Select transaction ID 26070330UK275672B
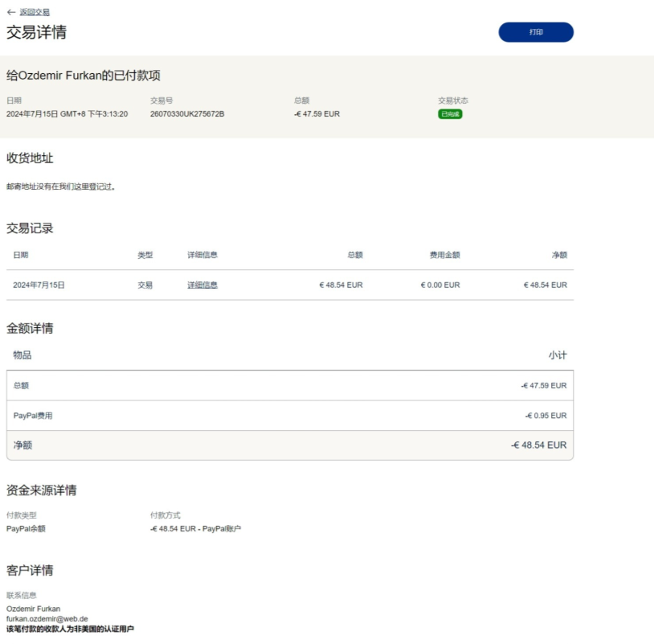The height and width of the screenshot is (644, 654). pos(187,114)
